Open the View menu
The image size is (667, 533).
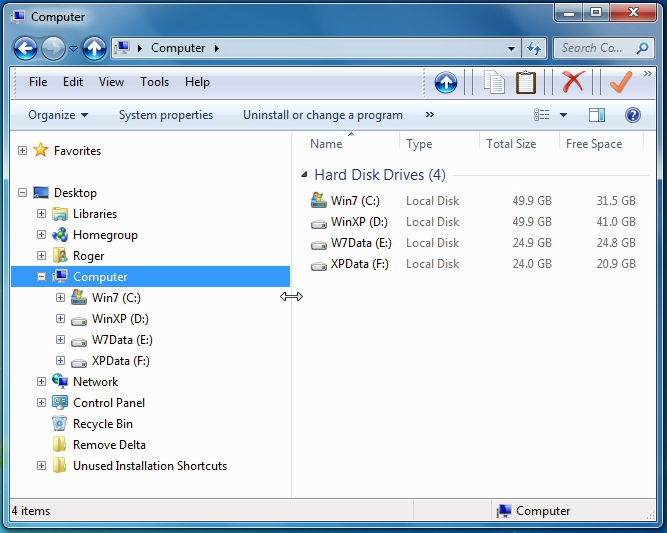click(x=111, y=82)
